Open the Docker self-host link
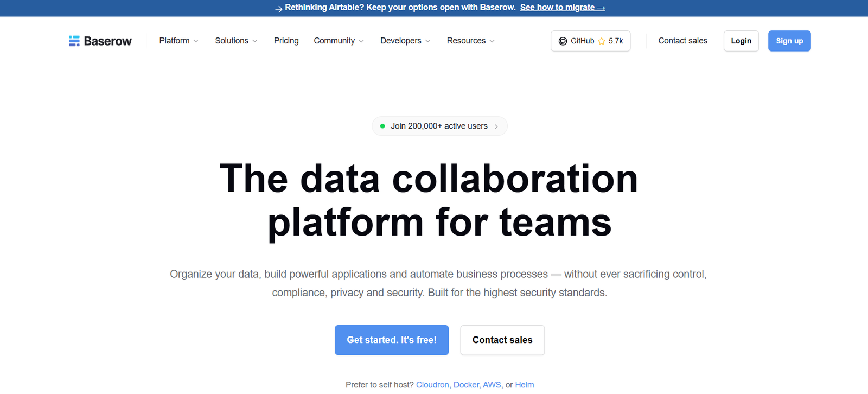868x394 pixels. click(467, 385)
